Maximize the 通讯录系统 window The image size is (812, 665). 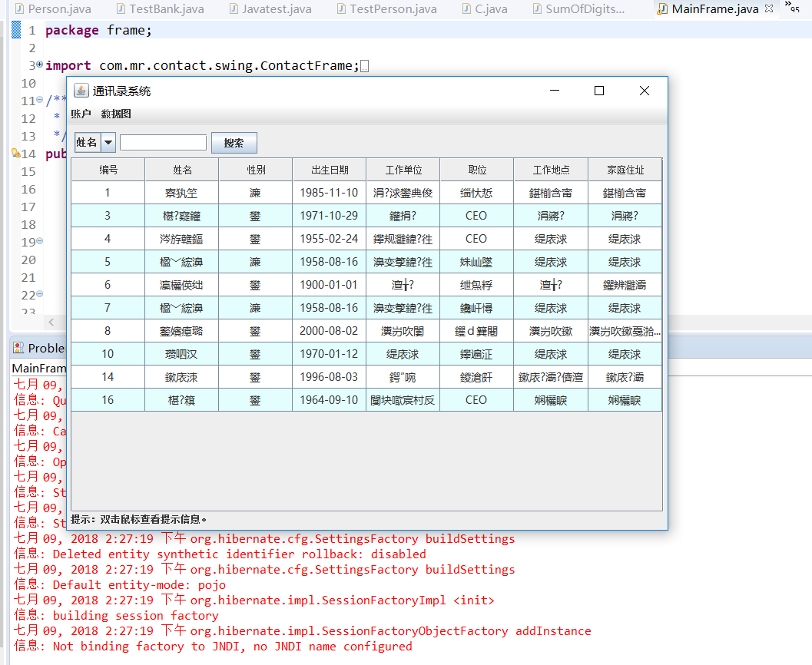click(599, 91)
